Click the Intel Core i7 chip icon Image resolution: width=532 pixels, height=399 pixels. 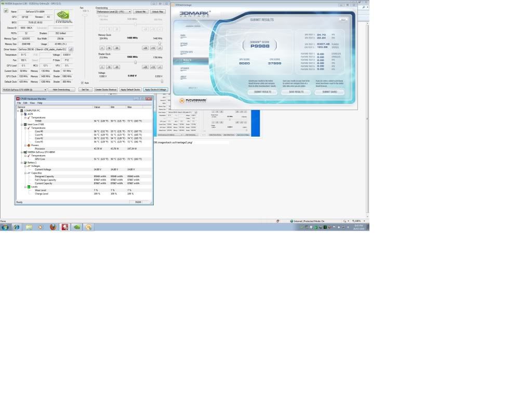tap(25, 125)
